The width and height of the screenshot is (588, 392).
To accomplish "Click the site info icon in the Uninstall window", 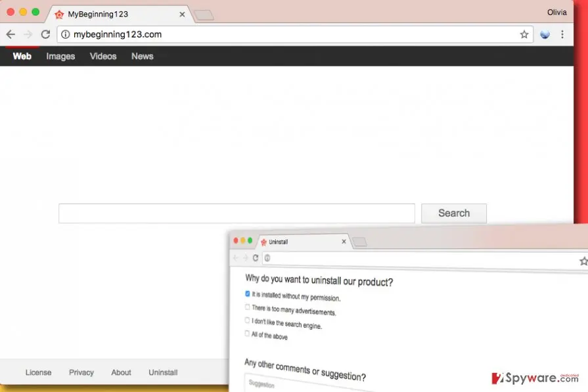I will pos(267,258).
